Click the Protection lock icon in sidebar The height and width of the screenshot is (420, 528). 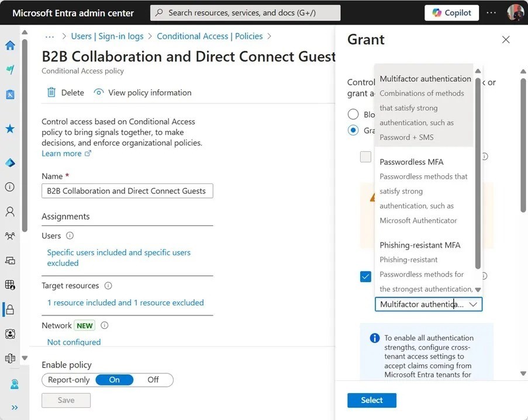(10, 309)
